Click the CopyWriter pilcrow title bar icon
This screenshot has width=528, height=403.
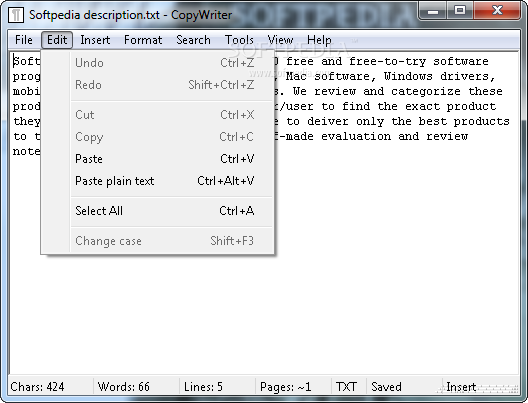click(16, 15)
